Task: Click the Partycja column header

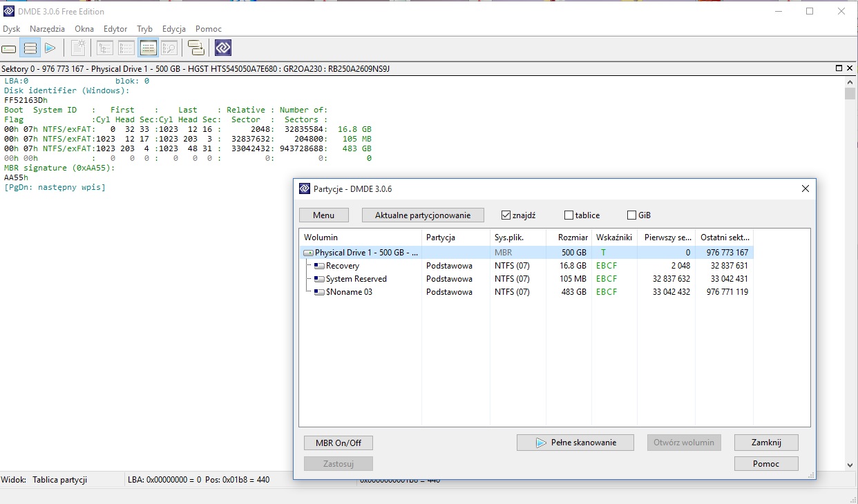Action: click(x=456, y=237)
